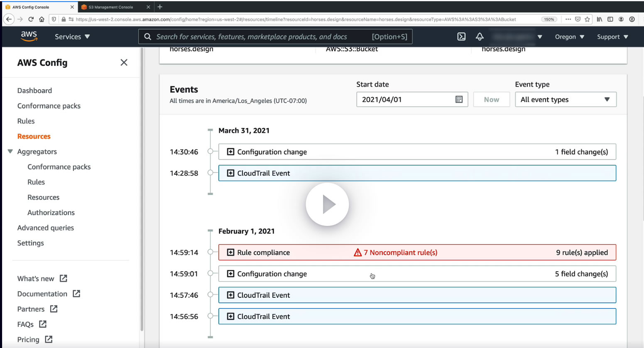This screenshot has width=644, height=348.
Task: Open the Services dropdown menu
Action: (72, 37)
